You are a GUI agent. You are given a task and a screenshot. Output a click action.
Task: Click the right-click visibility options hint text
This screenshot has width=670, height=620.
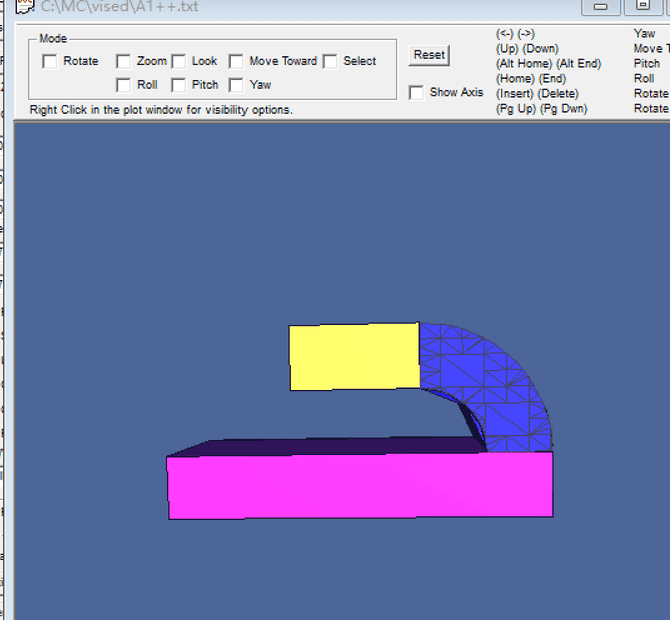pos(161,110)
